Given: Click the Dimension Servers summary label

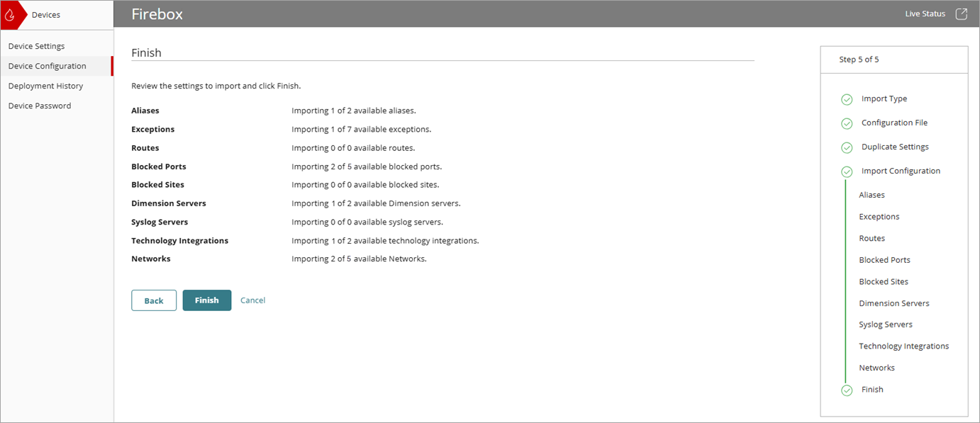Looking at the screenshot, I should point(169,203).
